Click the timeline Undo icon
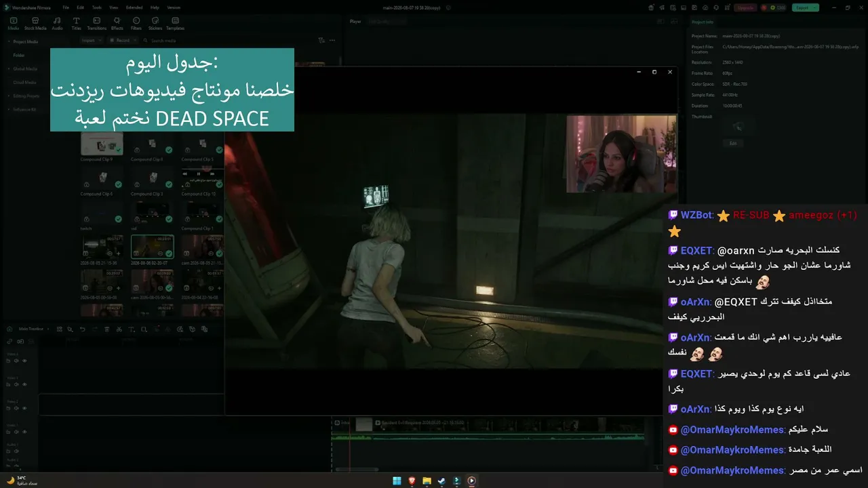This screenshot has height=488, width=868. point(83,329)
